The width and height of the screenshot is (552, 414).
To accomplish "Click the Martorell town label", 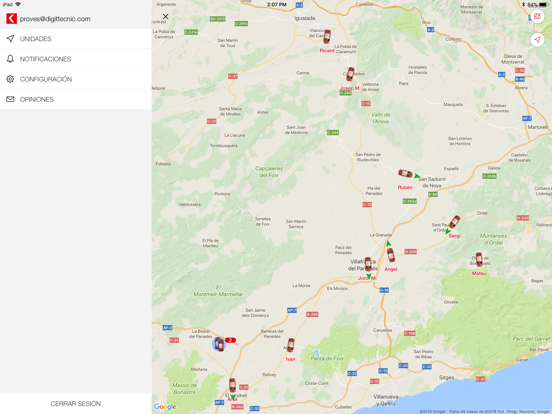I will point(537,127).
